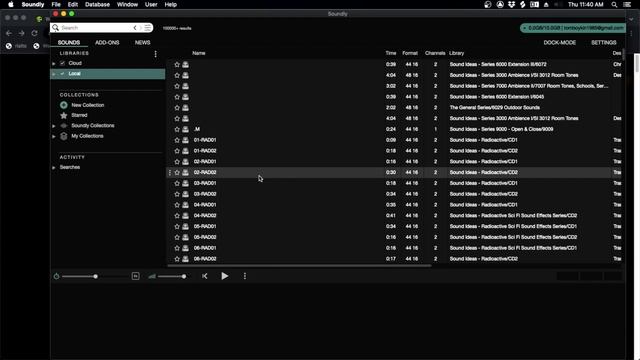Star the 03-RAD01 sound
This screenshot has width=640, height=360.
[177, 183]
